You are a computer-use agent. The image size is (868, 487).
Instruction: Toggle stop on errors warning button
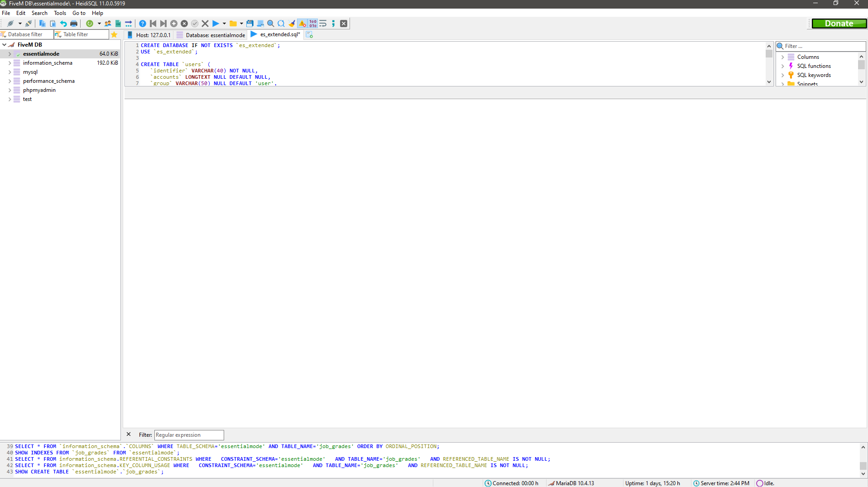(302, 24)
